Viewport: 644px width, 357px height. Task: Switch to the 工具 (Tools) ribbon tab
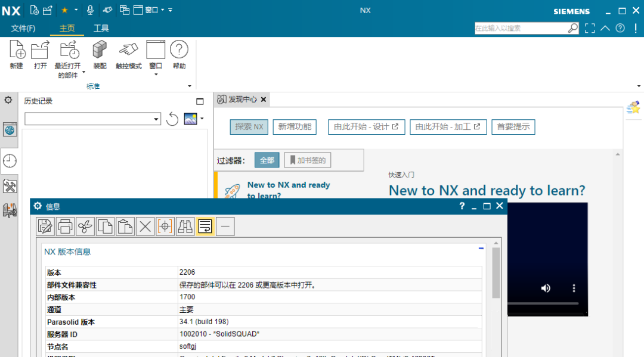pos(101,28)
